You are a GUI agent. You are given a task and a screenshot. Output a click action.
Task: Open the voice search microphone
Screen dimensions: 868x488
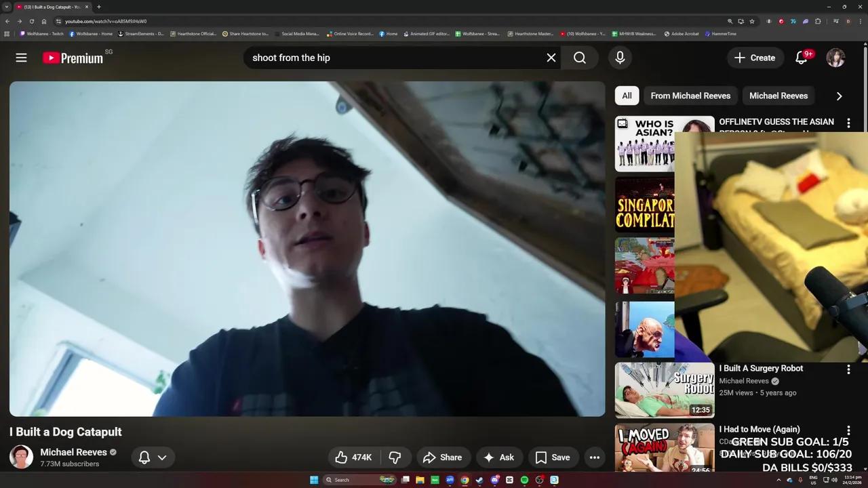[x=619, y=58]
